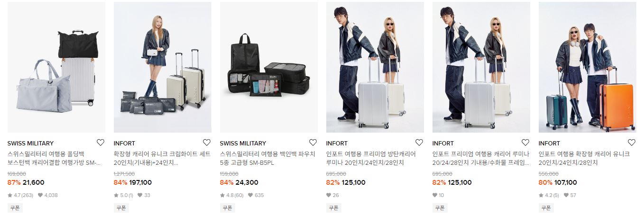Tap heart on Infort 프리미엄 여행용 캐리어 루미나
This screenshot has height=216, width=644.
pyautogui.click(x=525, y=143)
